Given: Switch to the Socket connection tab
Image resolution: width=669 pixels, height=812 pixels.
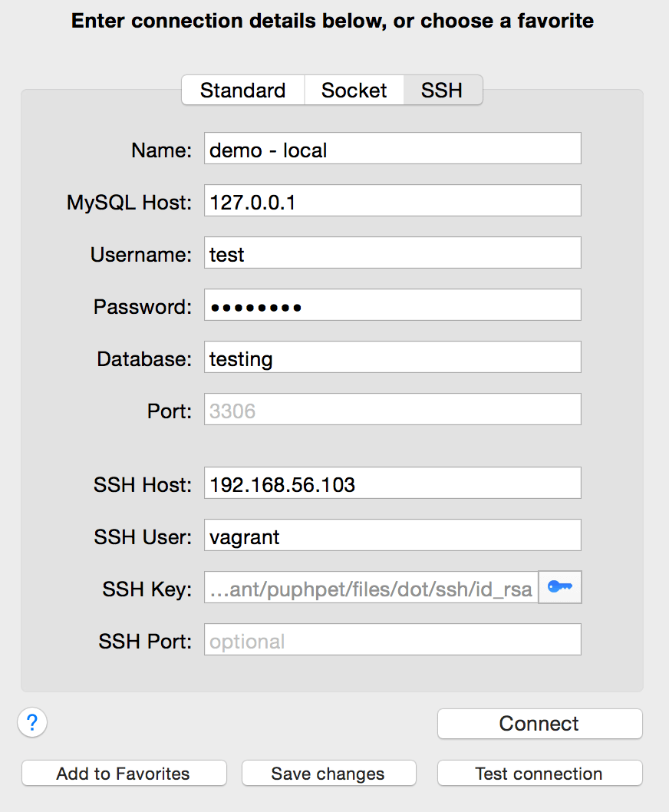Looking at the screenshot, I should (354, 90).
